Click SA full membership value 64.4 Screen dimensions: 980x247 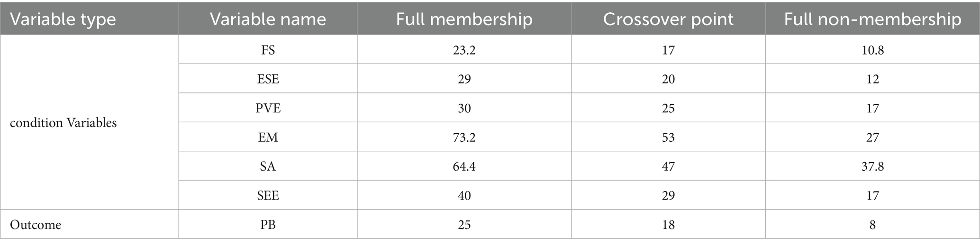pos(464,166)
